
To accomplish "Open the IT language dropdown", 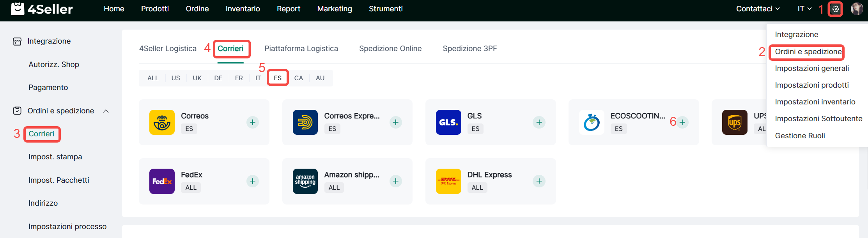I will coord(804,9).
